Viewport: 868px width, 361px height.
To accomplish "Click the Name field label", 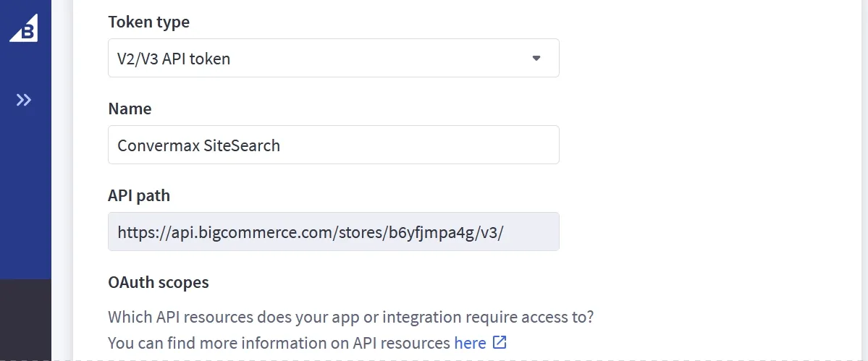I will pyautogui.click(x=130, y=109).
